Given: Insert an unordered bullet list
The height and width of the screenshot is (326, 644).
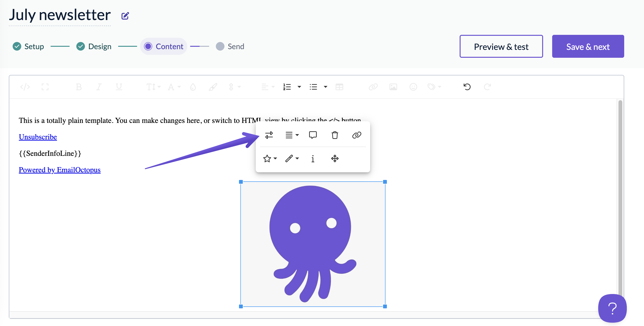Looking at the screenshot, I should click(313, 87).
